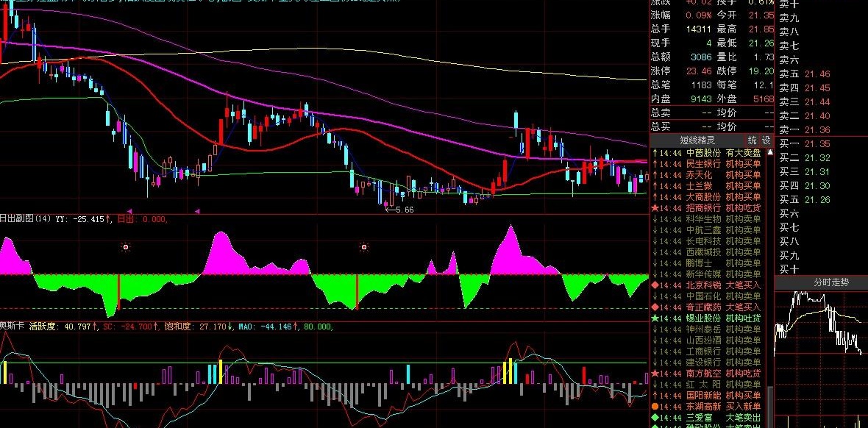
Task: Click the 总手 value 14311
Action: 699,29
